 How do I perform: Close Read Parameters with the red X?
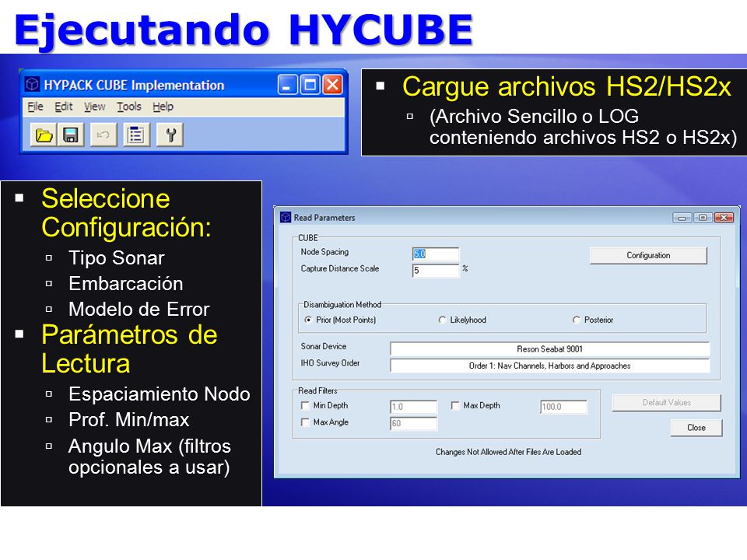(x=724, y=218)
